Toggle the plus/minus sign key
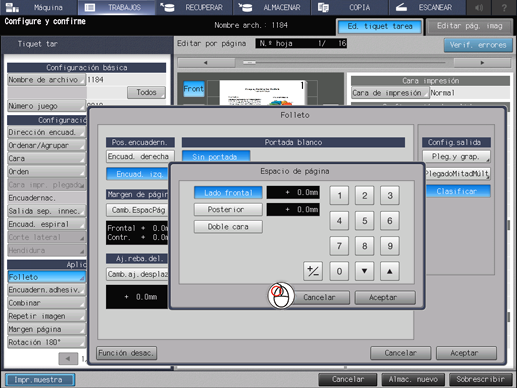The image size is (517, 388). click(313, 271)
